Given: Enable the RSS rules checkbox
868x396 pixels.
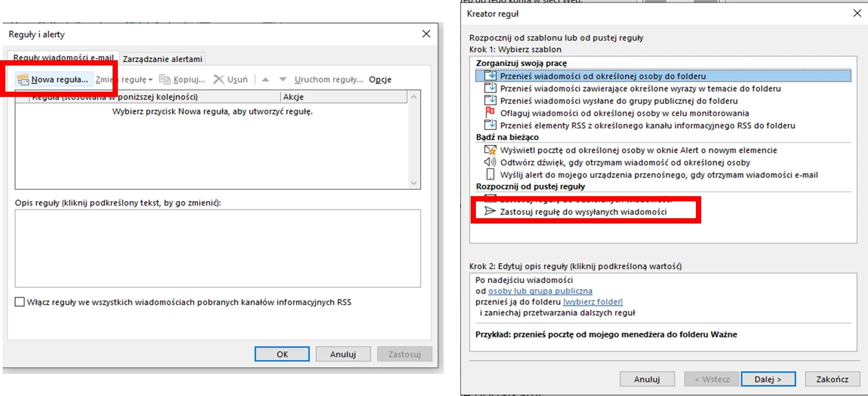Looking at the screenshot, I should click(20, 302).
